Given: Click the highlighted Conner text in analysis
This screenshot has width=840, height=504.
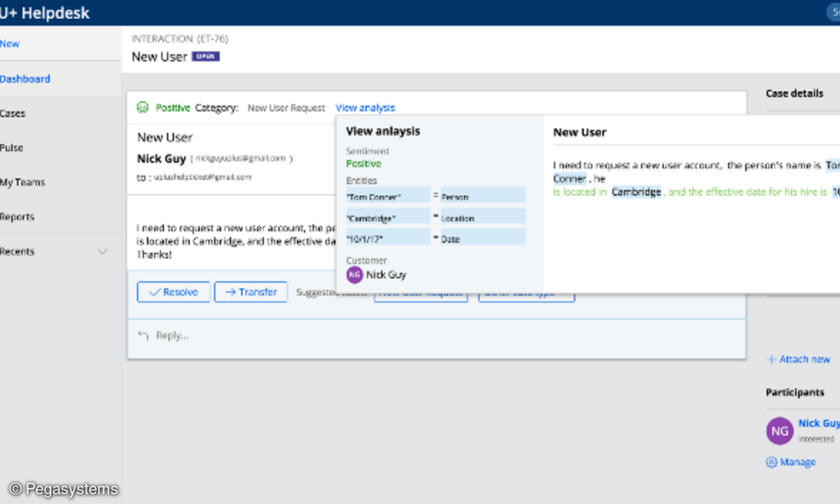Looking at the screenshot, I should coord(570,178).
